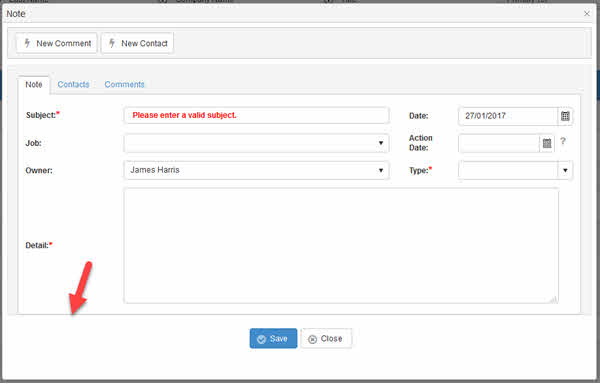Close the Note dialog with X
Image resolution: width=600 pixels, height=384 pixels.
click(587, 14)
